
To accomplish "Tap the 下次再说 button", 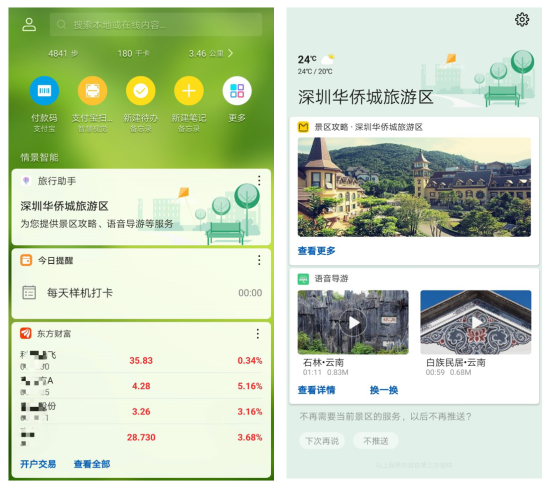I will 322,441.
